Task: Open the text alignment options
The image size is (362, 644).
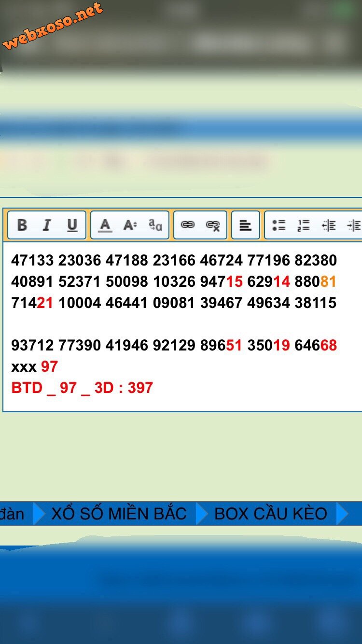Action: coord(246,225)
